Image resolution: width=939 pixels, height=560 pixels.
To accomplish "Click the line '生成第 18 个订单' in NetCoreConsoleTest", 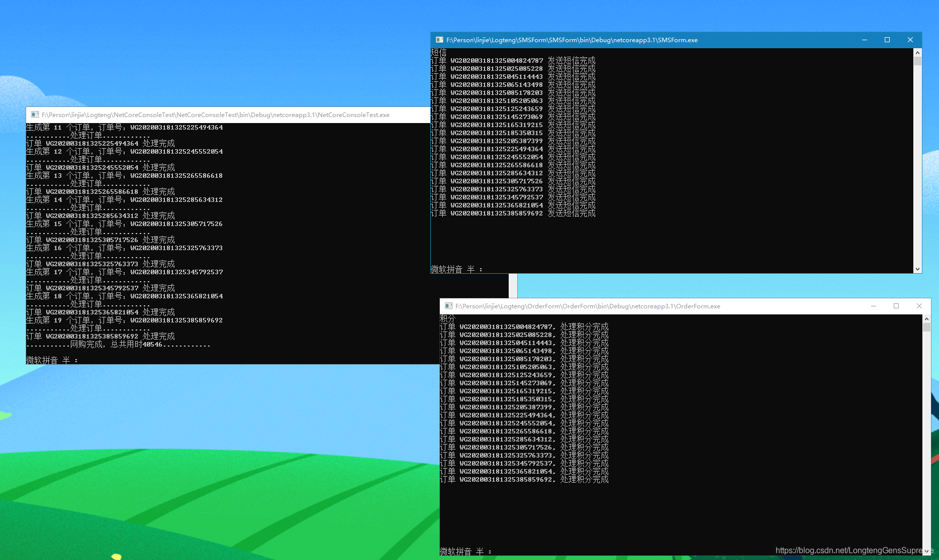I will tap(125, 296).
